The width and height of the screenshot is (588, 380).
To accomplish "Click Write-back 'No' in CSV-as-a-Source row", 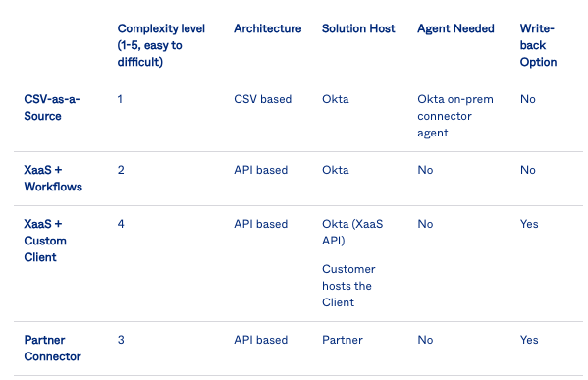I will pyautogui.click(x=527, y=99).
